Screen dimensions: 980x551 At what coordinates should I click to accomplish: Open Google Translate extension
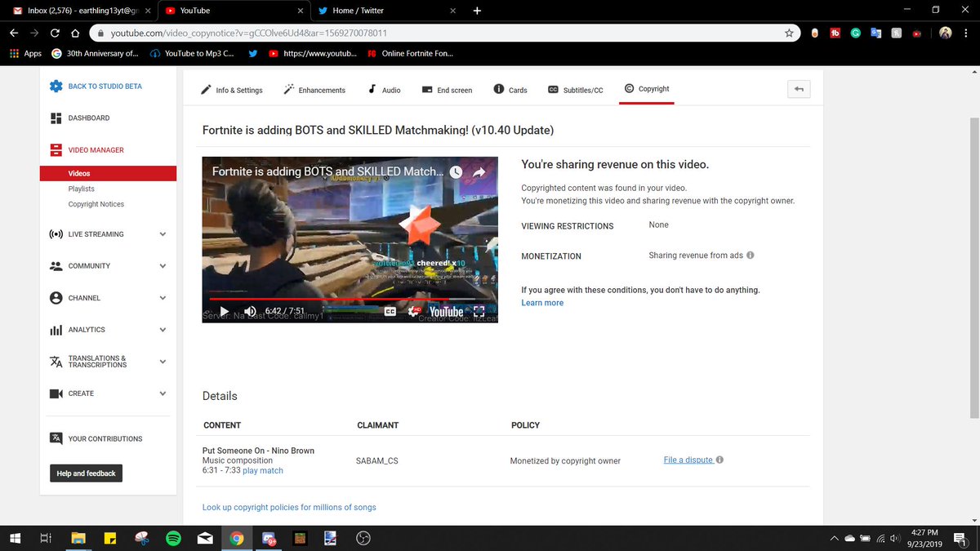point(875,33)
